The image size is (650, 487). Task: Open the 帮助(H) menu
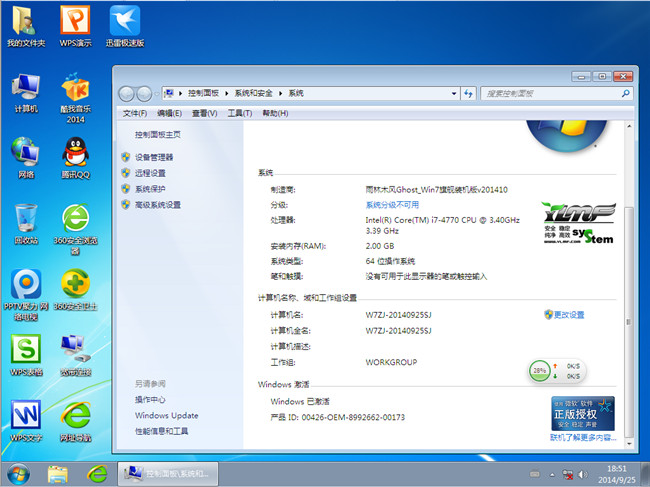tap(275, 113)
